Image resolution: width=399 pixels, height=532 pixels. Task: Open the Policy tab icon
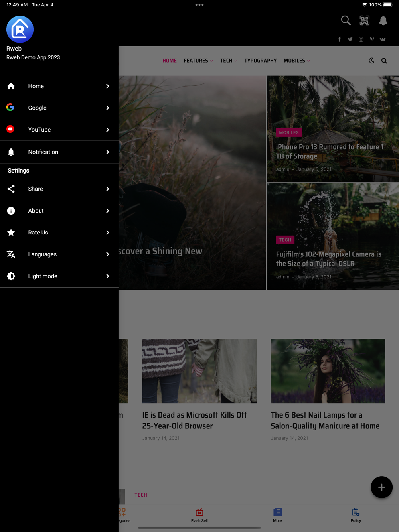tap(356, 512)
